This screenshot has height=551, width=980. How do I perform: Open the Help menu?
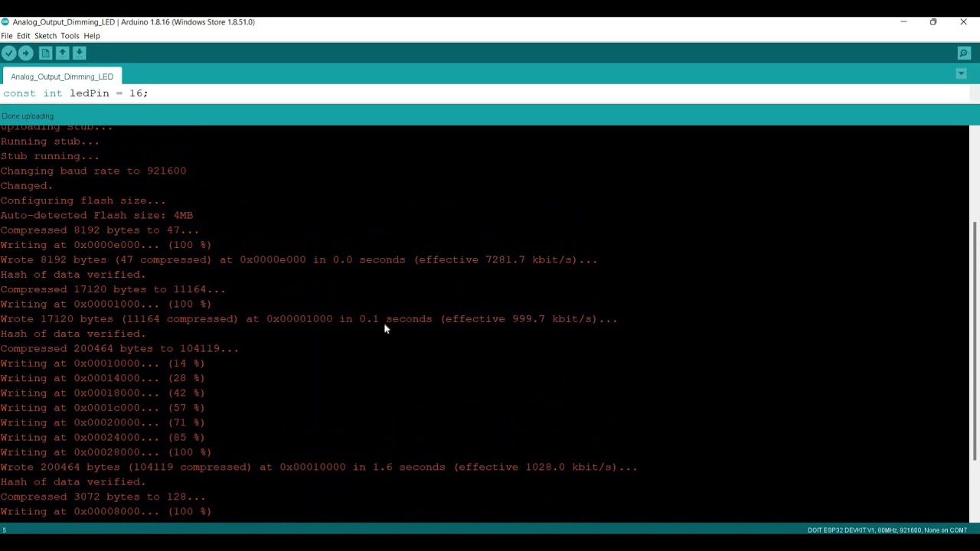click(x=91, y=36)
